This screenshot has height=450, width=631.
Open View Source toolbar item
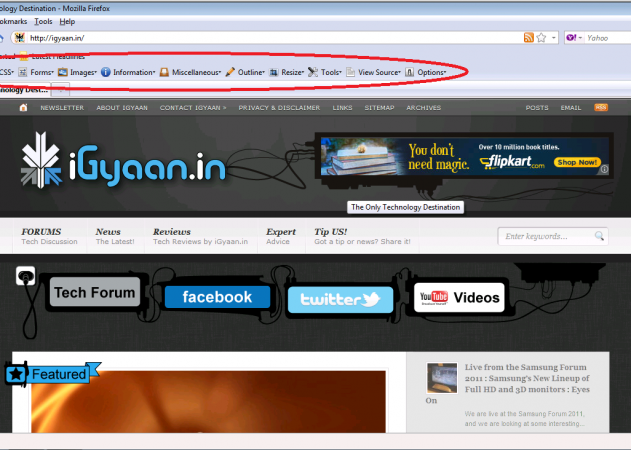(374, 72)
